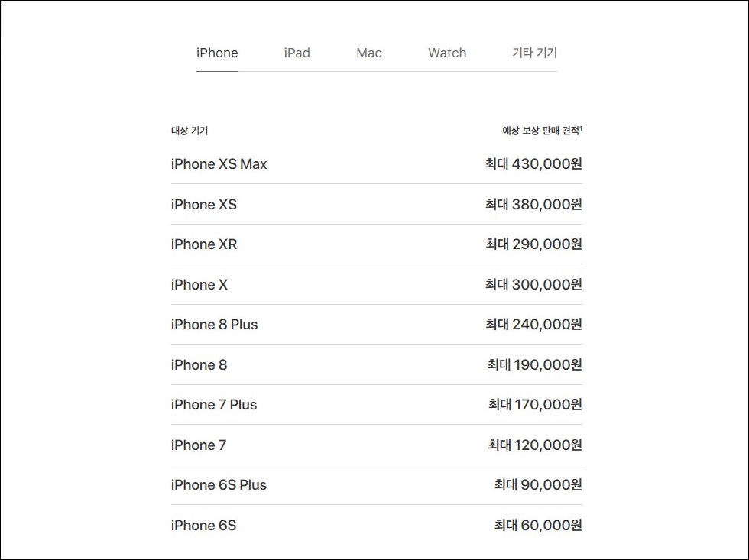749x560 pixels.
Task: Switch to the Watch tab
Action: (x=446, y=53)
